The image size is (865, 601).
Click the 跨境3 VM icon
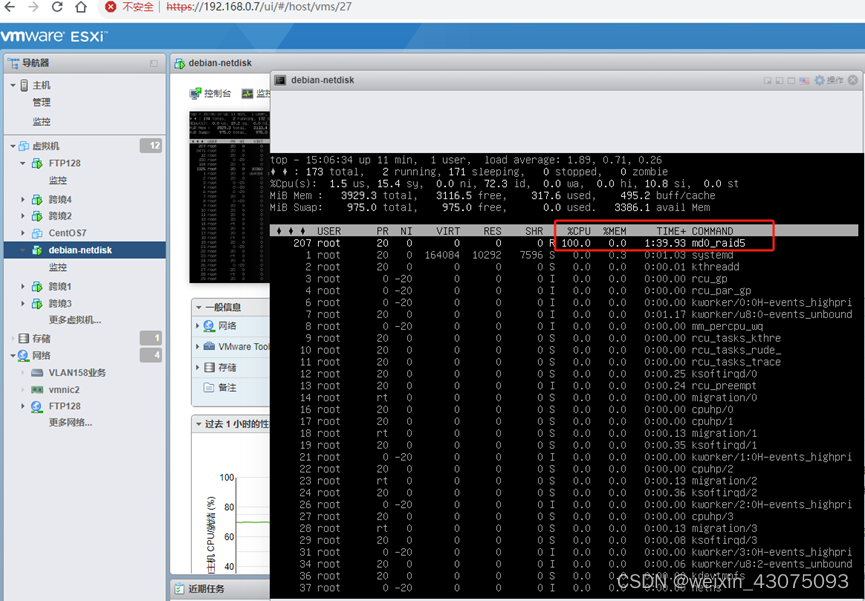click(x=37, y=304)
